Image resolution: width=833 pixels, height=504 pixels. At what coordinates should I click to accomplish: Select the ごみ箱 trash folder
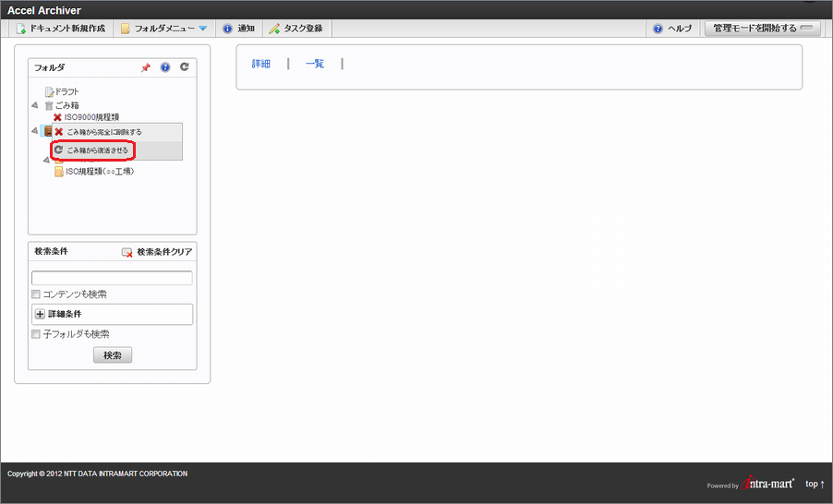[67, 105]
